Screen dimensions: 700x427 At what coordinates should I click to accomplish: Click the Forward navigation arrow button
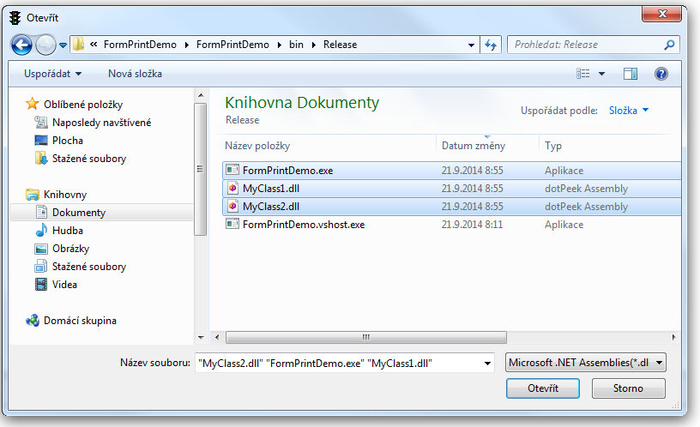(46, 45)
